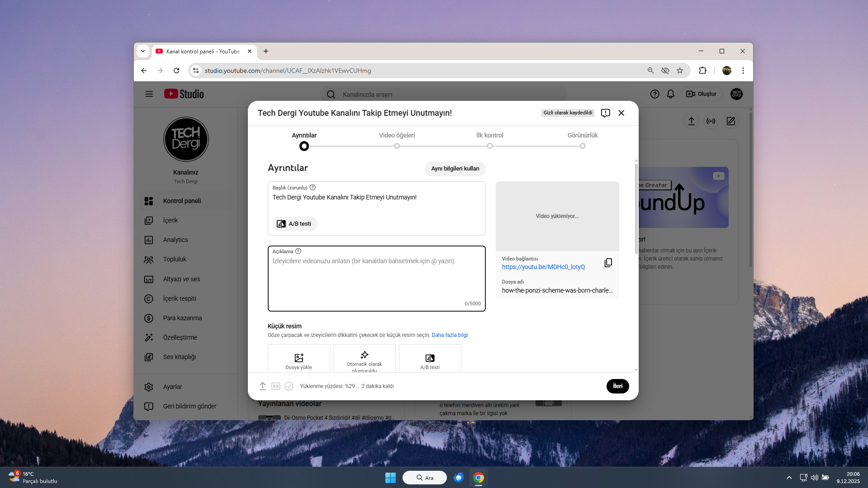Expand the Başlık help tooltip
Viewport: 868px width, 488px height.
[x=313, y=187]
